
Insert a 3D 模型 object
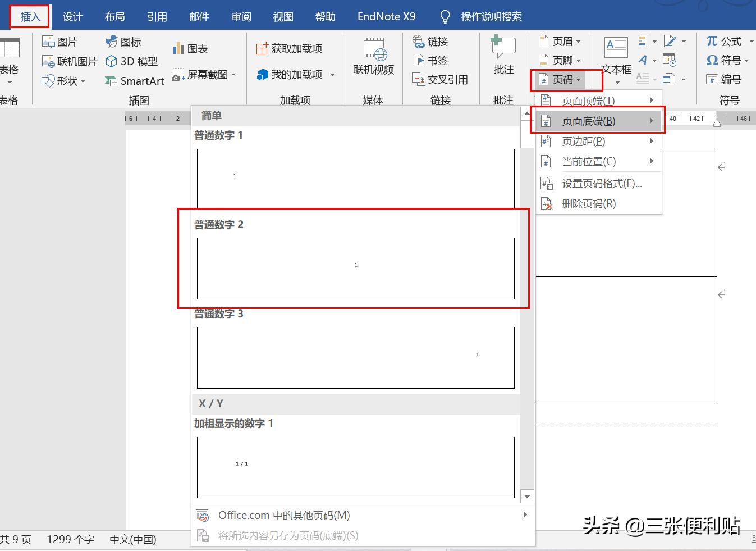132,61
